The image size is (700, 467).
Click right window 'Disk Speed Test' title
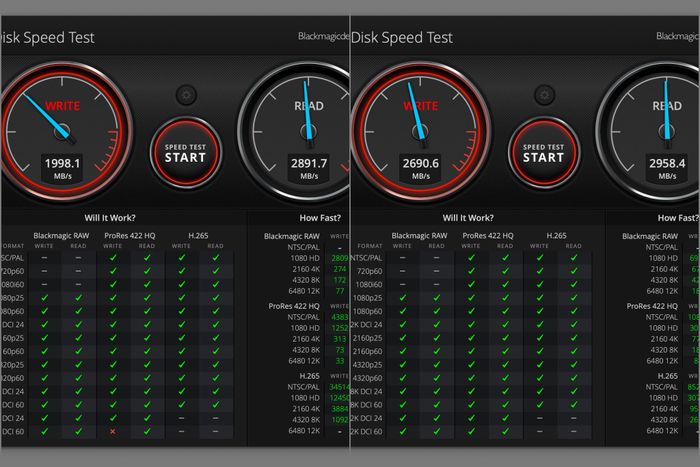point(402,38)
